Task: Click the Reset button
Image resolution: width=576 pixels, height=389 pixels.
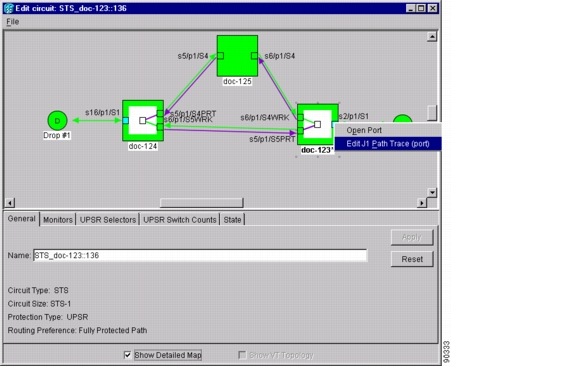Action: 412,259
